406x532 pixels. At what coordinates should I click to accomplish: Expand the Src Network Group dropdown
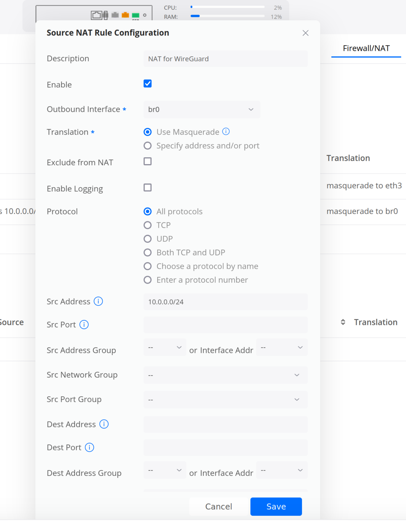click(226, 375)
